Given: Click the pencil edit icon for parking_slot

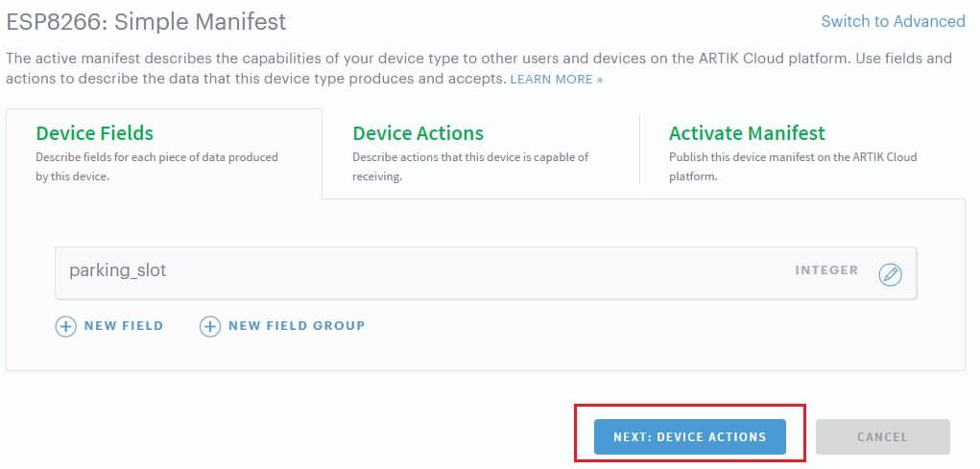Looking at the screenshot, I should [891, 274].
